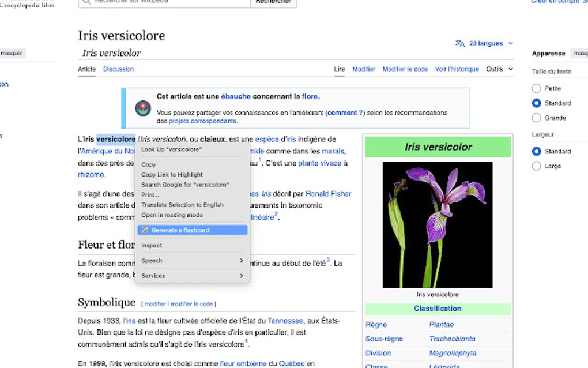Follow the Magnoliophyta link
Image resolution: width=588 pixels, height=368 pixels.
coord(453,353)
